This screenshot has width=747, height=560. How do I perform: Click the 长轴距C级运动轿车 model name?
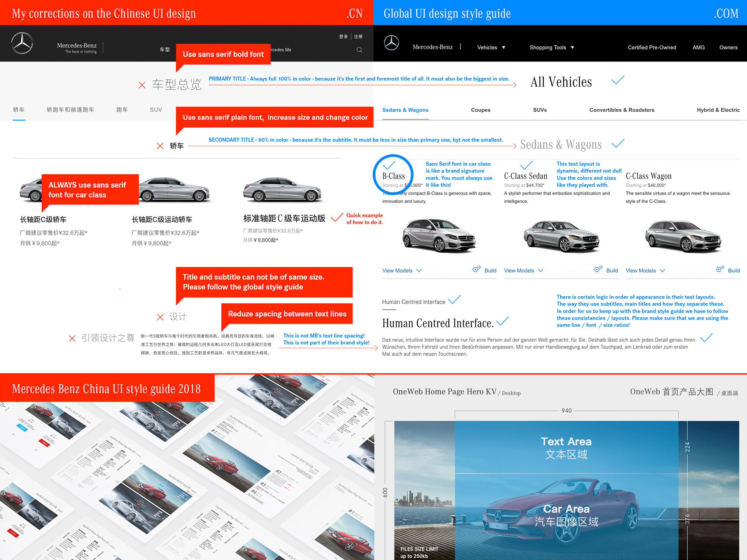click(162, 219)
